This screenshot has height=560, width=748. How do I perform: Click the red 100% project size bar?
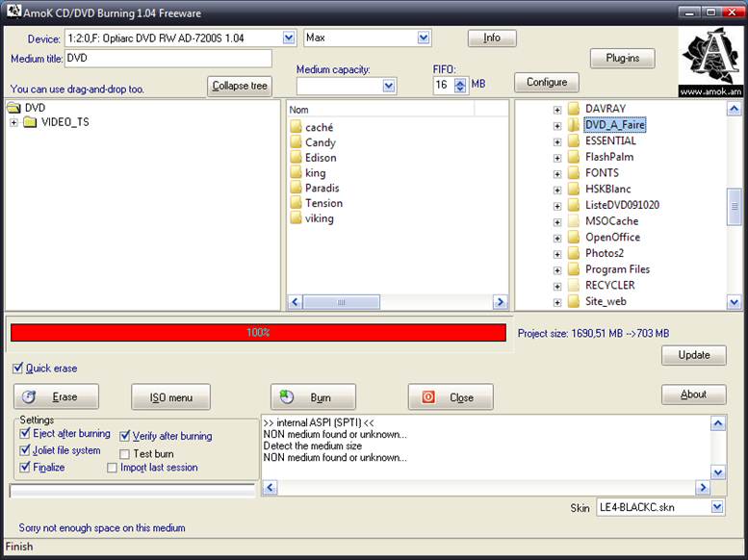click(258, 333)
